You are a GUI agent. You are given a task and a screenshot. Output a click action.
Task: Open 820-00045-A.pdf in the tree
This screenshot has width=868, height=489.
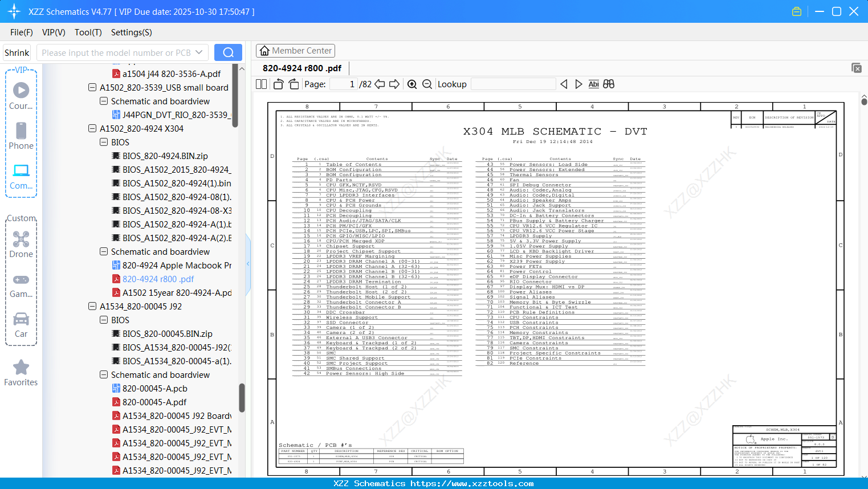[x=154, y=402]
